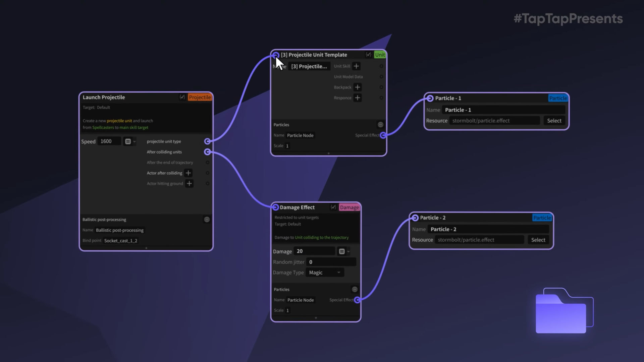Collapse Particles section in Projectile Unit Template
This screenshot has height=362, width=644.
(380, 125)
